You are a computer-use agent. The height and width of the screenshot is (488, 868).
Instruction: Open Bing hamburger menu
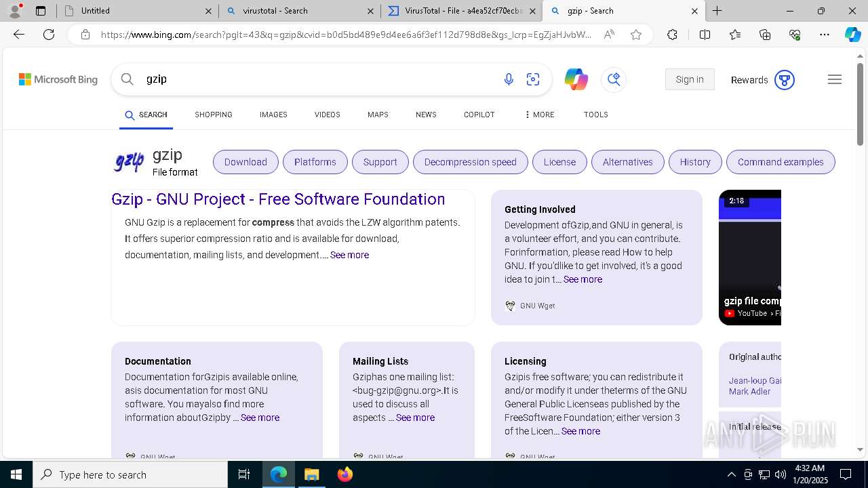point(835,79)
